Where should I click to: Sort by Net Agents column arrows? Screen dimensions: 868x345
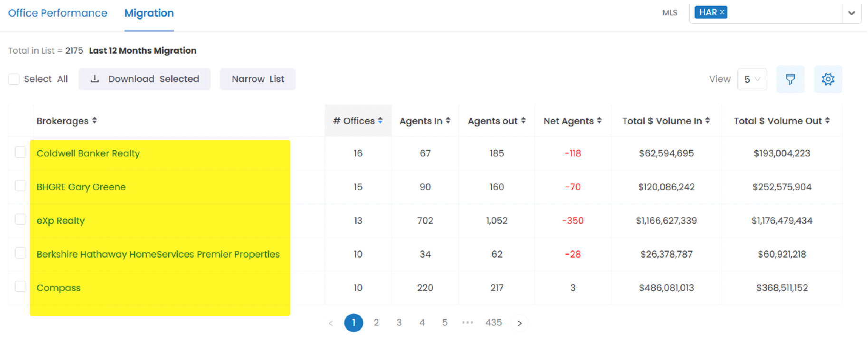[x=599, y=121]
